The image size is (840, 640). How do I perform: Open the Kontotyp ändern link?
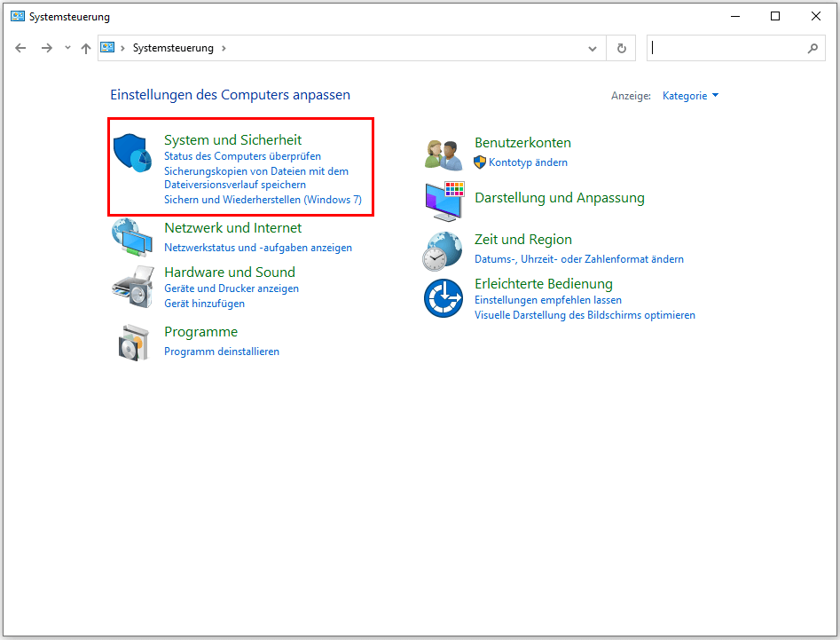point(528,162)
